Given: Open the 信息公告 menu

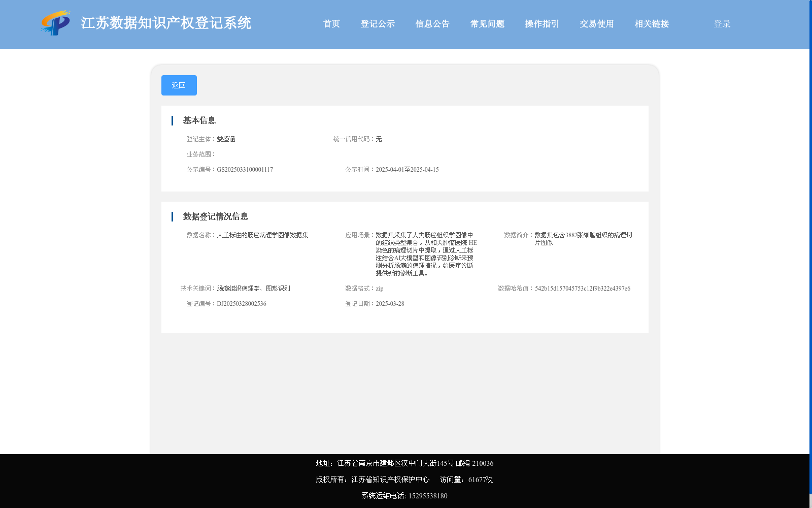Looking at the screenshot, I should [432, 24].
